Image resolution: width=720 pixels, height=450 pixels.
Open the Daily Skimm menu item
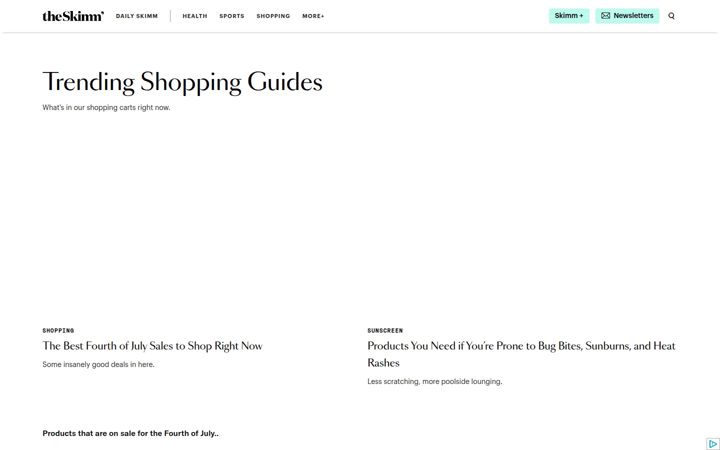(137, 16)
